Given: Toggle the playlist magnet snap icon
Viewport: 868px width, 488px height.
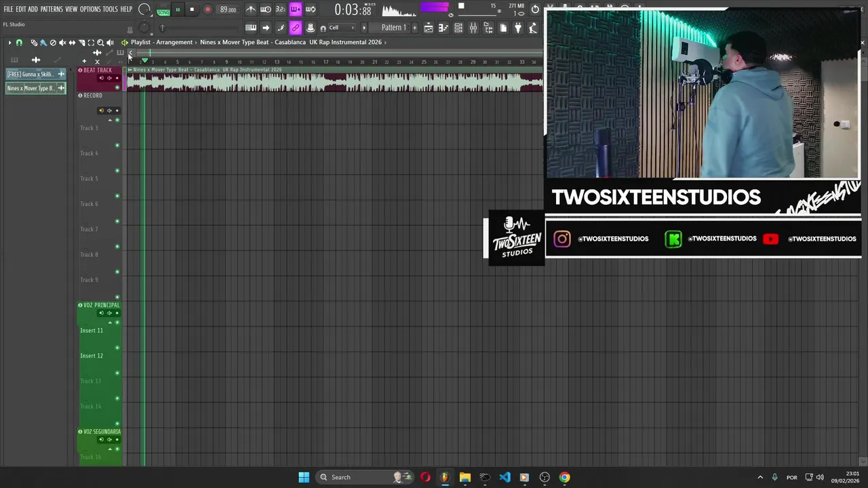Looking at the screenshot, I should pos(19,43).
